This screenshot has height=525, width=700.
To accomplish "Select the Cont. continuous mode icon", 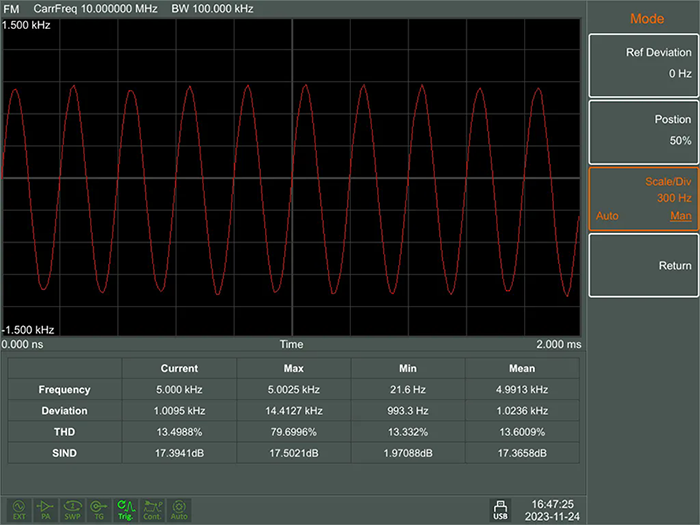I will click(x=152, y=510).
